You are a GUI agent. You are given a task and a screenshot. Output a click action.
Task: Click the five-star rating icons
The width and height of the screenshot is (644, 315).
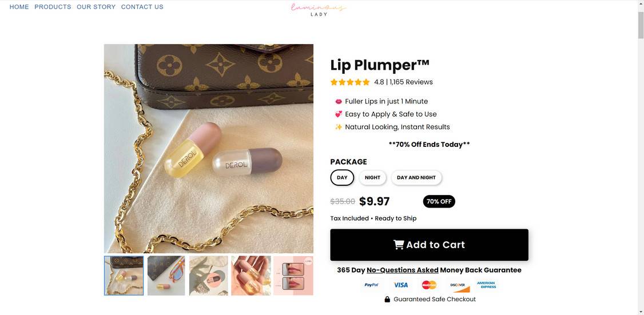350,82
